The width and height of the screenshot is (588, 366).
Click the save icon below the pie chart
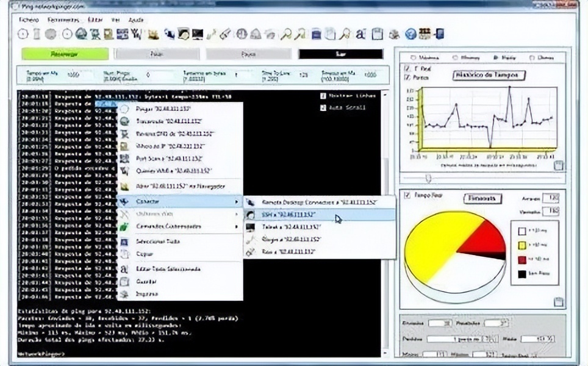[558, 301]
